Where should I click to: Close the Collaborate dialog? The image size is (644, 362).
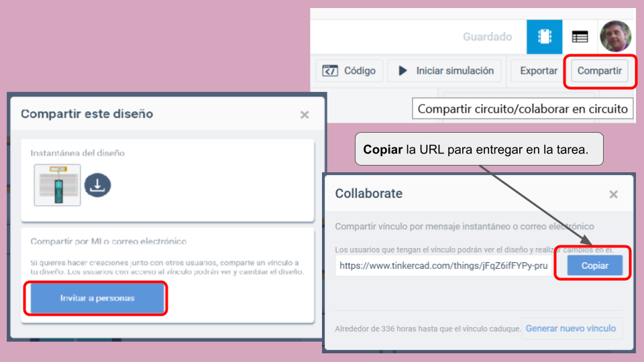pos(613,194)
